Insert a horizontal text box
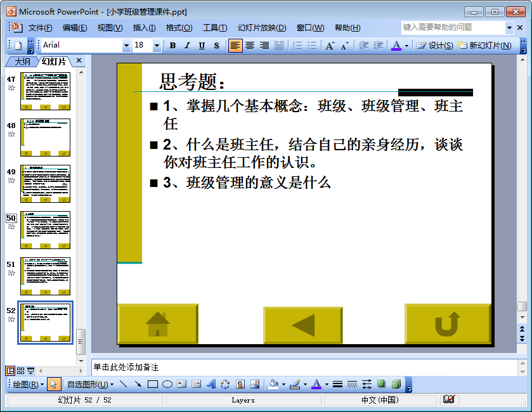Viewport: 532px width, 412px height. [x=182, y=384]
